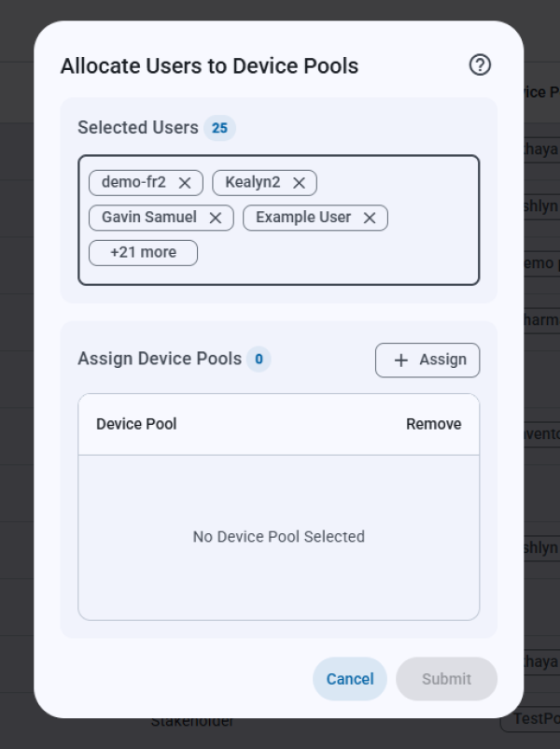Open the help icon in dialog header

pos(480,65)
